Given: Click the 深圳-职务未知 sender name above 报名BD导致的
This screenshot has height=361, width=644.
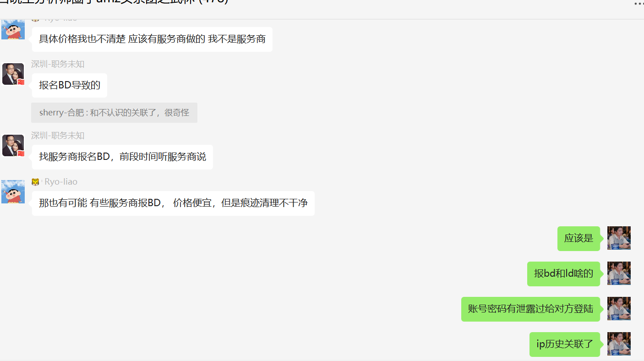Looking at the screenshot, I should [58, 64].
